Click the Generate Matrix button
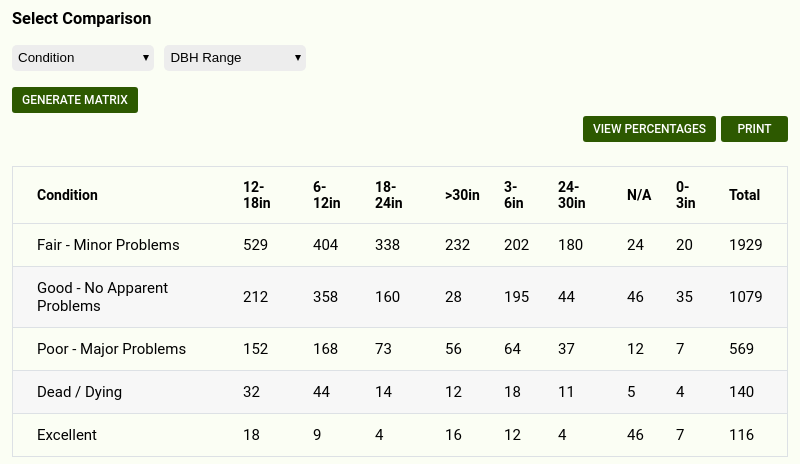The height and width of the screenshot is (464, 800). click(75, 100)
